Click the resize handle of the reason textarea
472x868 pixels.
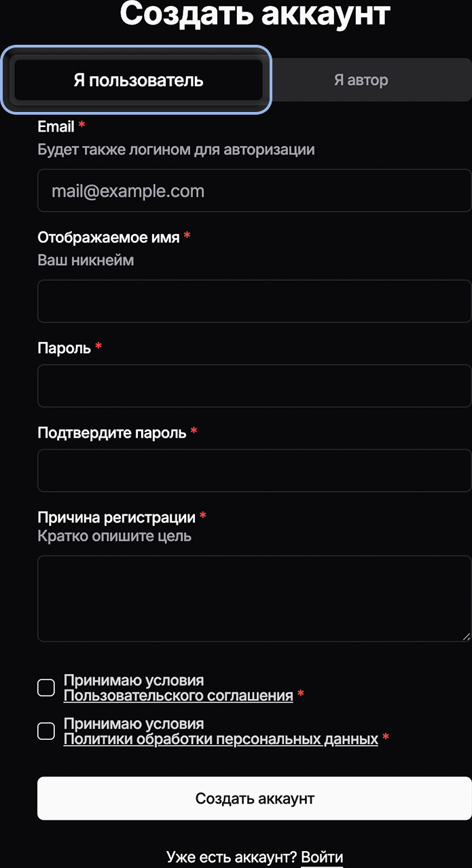(466, 637)
